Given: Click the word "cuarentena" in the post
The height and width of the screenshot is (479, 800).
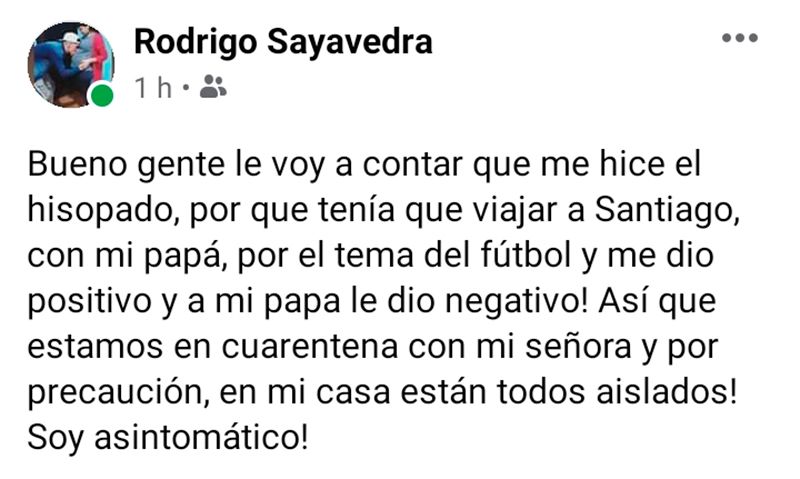Looking at the screenshot, I should click(270, 348).
